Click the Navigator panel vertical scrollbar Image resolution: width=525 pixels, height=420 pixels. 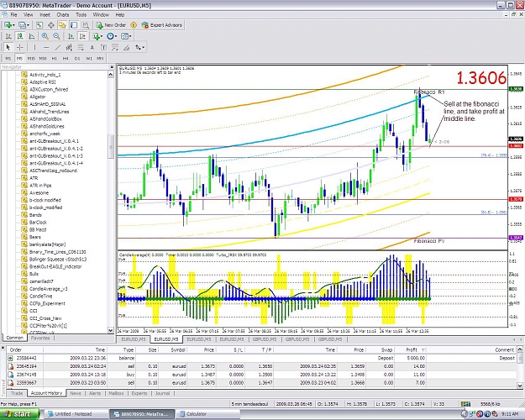[x=111, y=202]
